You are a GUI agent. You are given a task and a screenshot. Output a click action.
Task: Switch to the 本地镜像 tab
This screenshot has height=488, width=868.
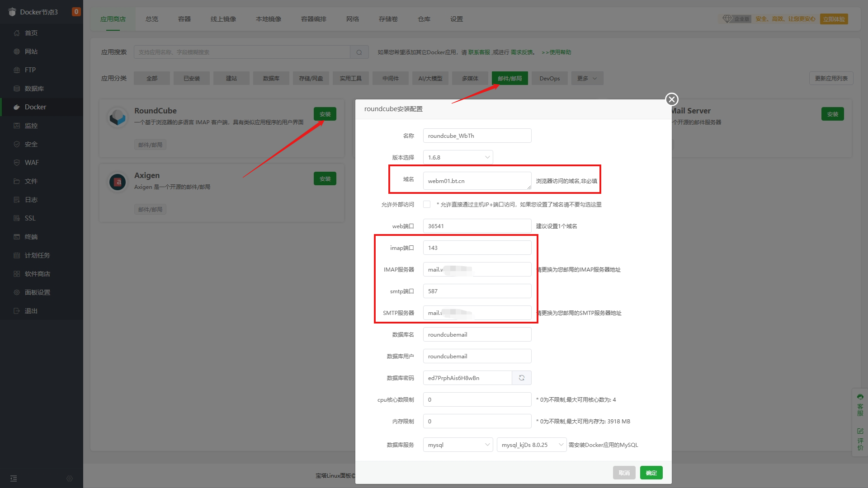tap(269, 19)
